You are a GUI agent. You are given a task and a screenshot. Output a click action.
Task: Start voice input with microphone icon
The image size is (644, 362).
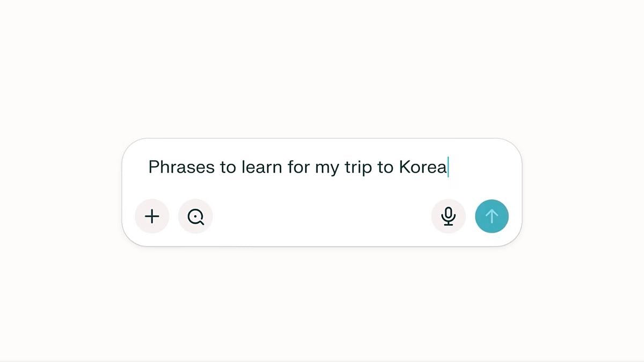tap(448, 216)
